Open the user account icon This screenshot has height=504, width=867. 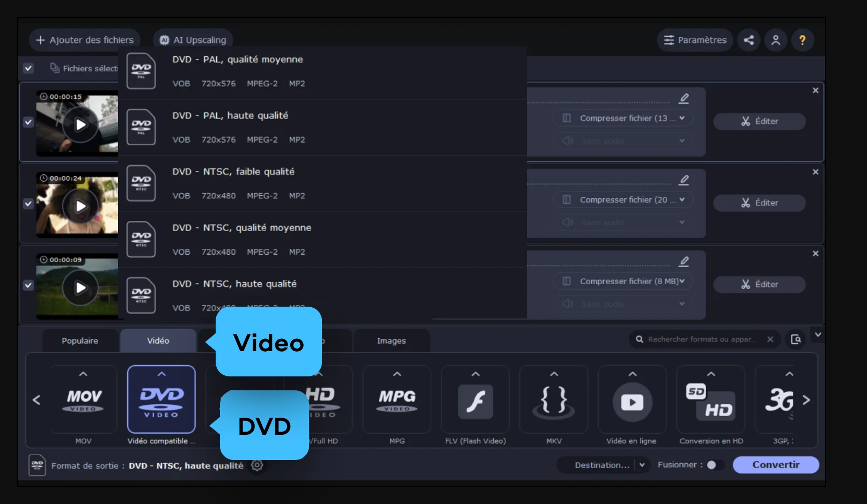click(776, 40)
